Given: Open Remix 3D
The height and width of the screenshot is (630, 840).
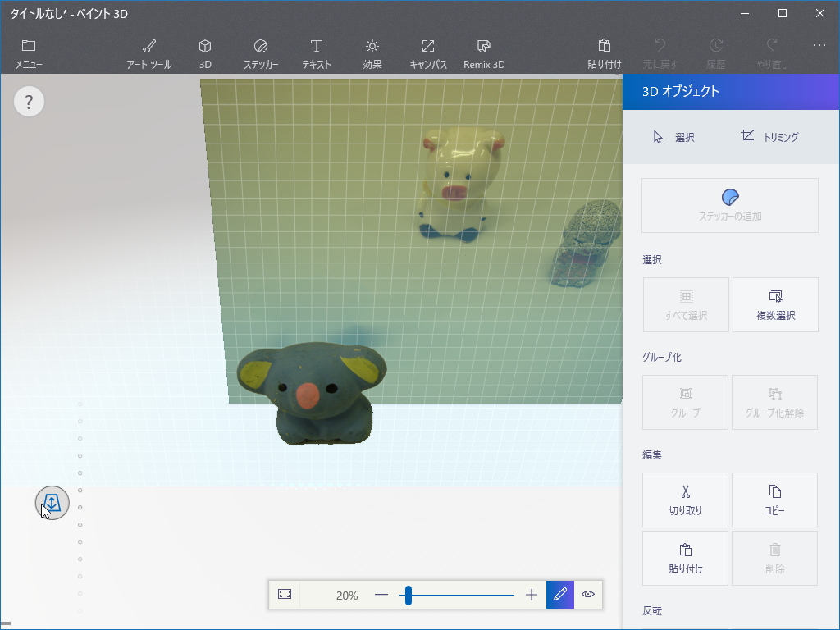Looking at the screenshot, I should [x=483, y=51].
